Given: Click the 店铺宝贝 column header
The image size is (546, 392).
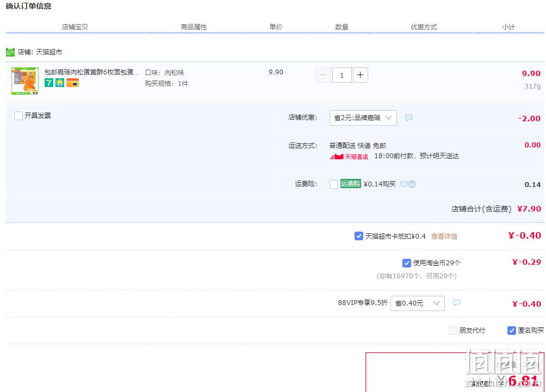Looking at the screenshot, I should tap(75, 27).
